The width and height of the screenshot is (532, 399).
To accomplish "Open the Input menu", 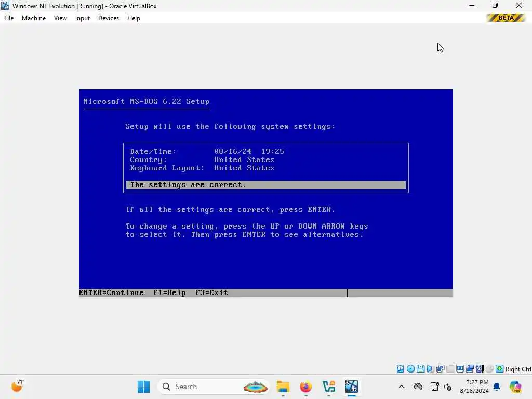I will [83, 18].
